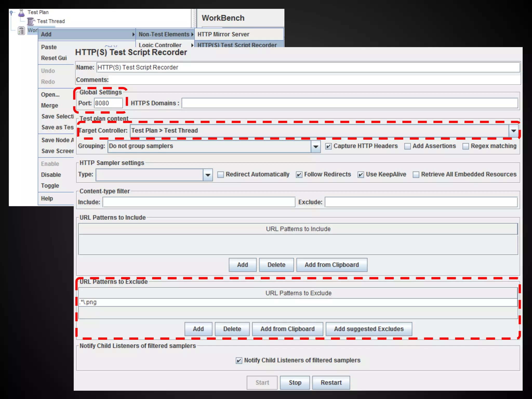
Task: Click the Test Plan flask icon
Action: tap(21, 13)
